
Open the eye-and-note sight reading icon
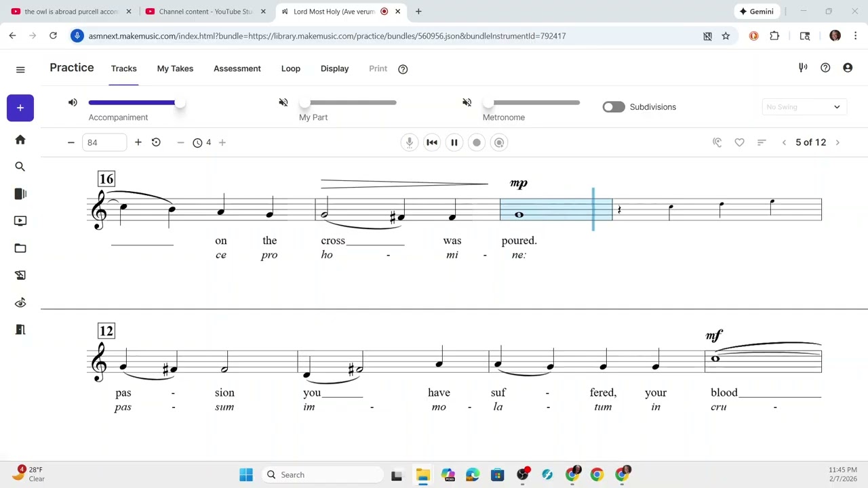click(x=20, y=302)
